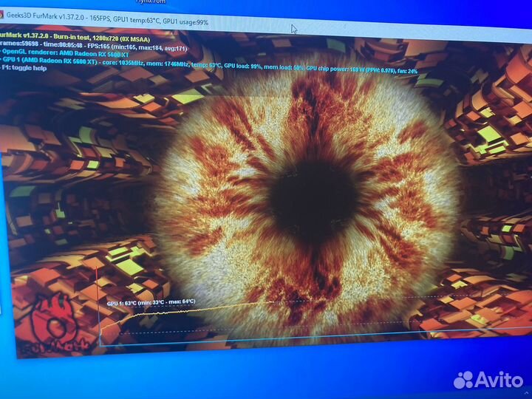Image resolution: width=532 pixels, height=399 pixels.
Task: Click the FurMark app icon in title bar
Action: 1,14
